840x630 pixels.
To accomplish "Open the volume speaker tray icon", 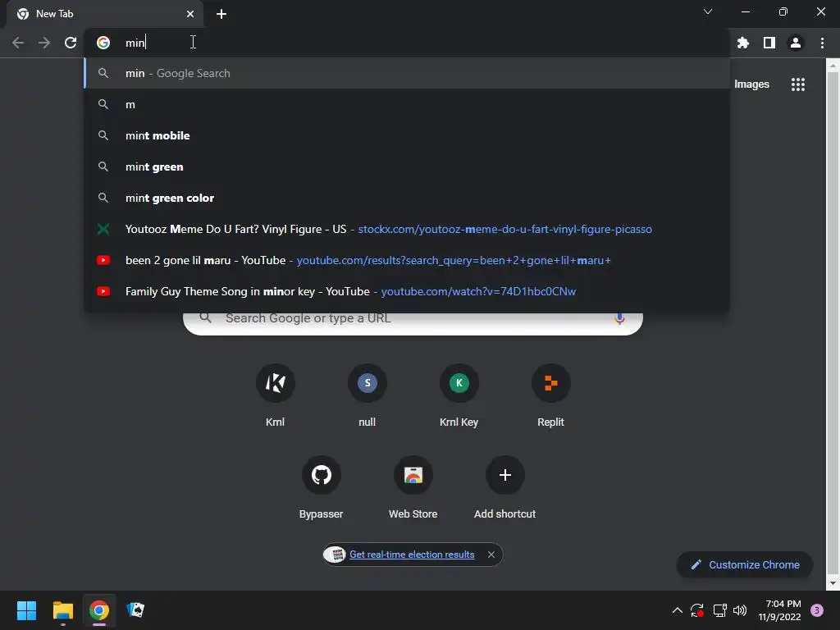I will click(x=740, y=610).
